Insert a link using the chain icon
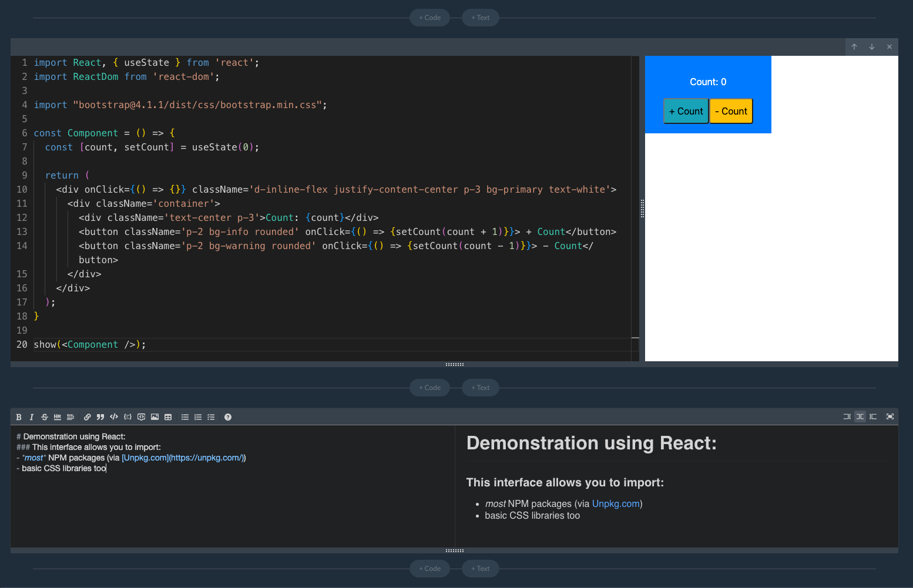This screenshot has width=913, height=588. 88,417
